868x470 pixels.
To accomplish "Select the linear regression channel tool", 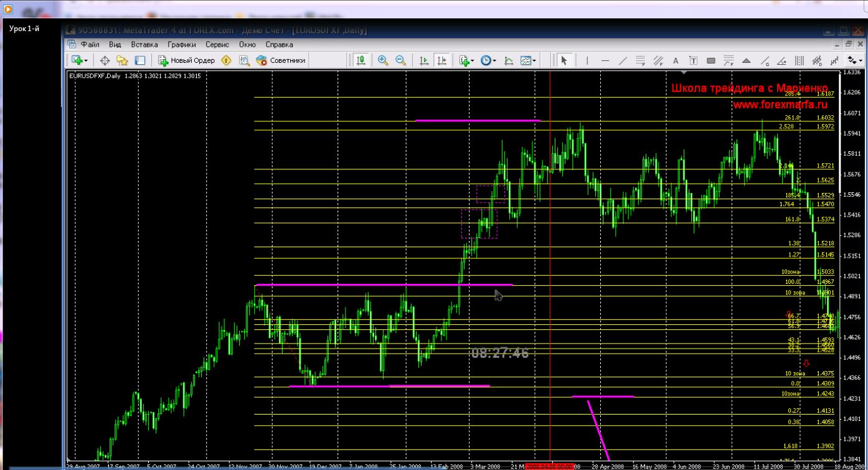I will tap(834, 60).
